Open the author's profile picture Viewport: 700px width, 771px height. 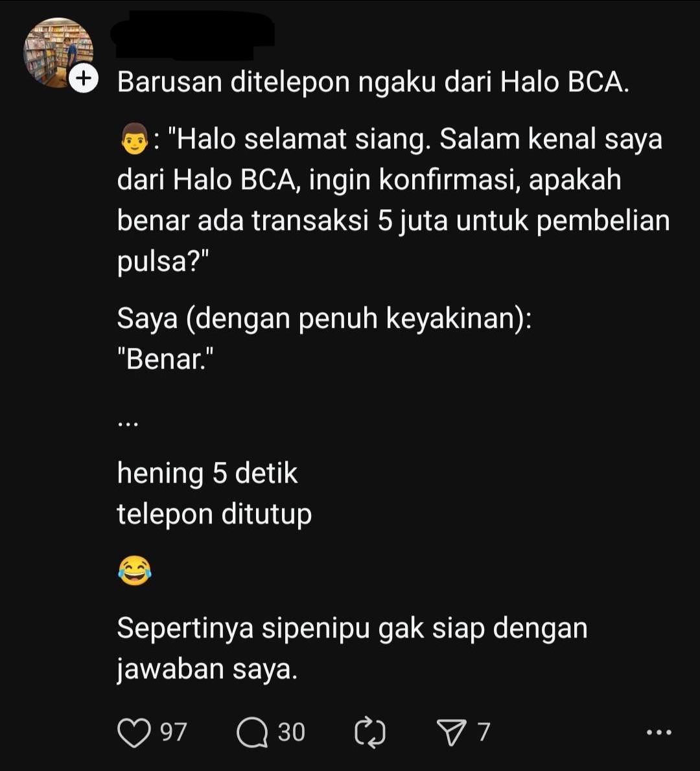click(58, 52)
